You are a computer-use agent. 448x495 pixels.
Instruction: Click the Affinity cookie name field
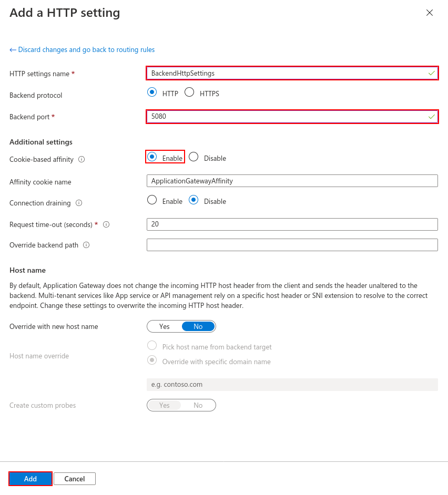[292, 181]
